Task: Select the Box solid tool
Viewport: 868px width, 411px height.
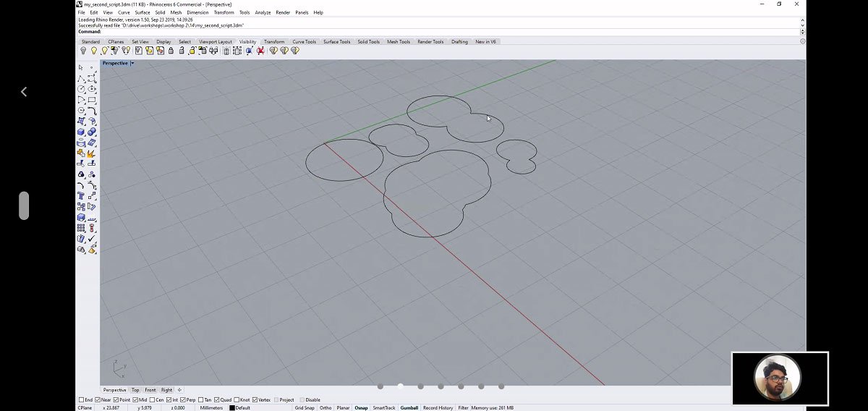Action: [x=81, y=132]
